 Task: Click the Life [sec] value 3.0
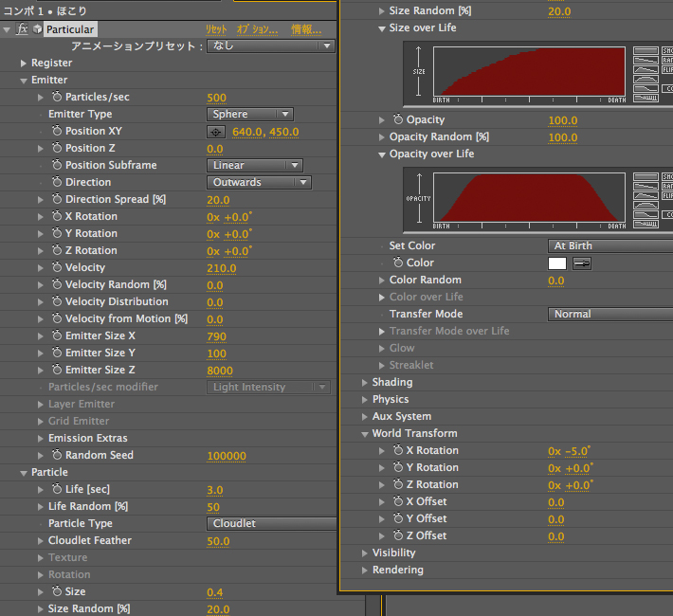(x=215, y=490)
